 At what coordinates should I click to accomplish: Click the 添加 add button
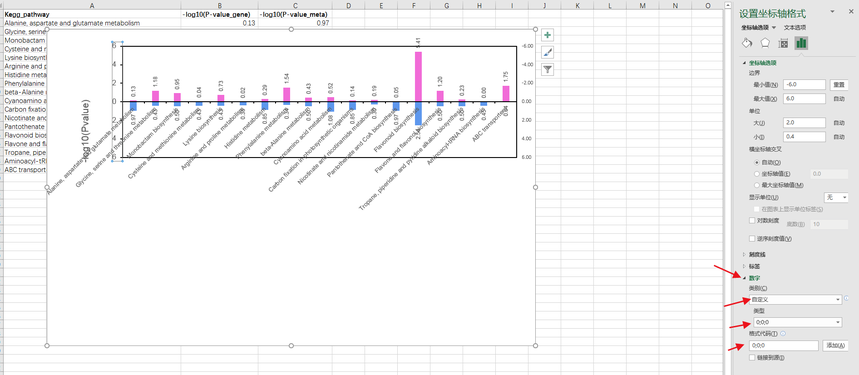(835, 345)
